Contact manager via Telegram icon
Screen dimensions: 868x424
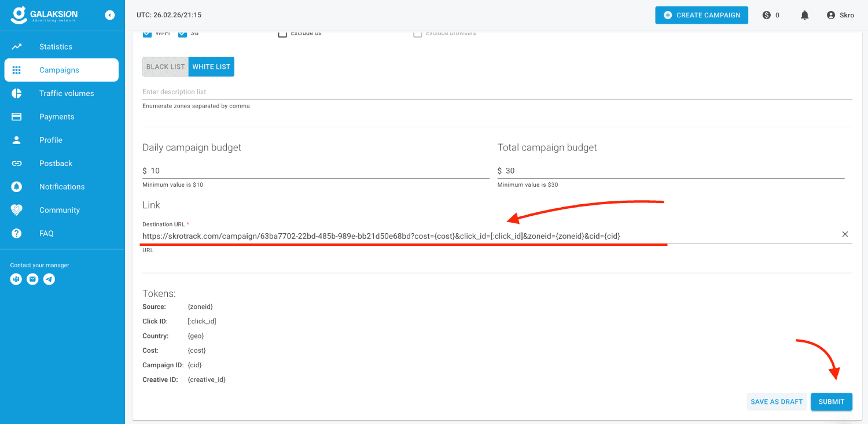coord(50,279)
